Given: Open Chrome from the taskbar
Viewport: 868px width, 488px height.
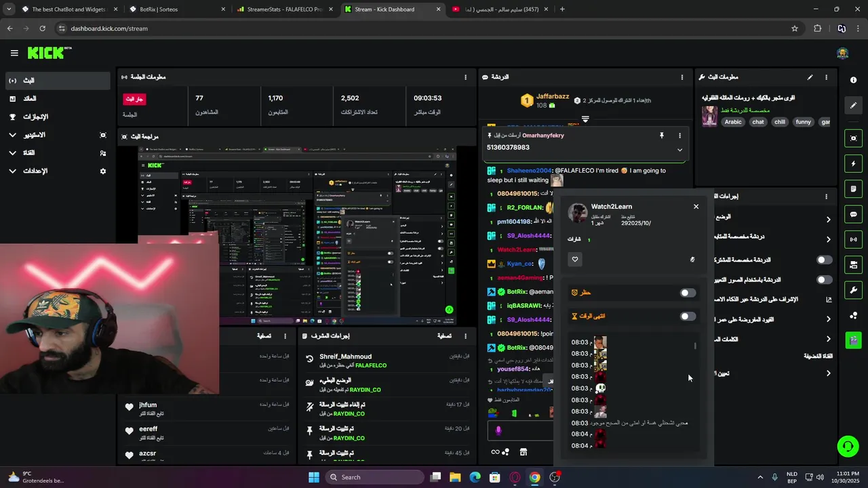Looking at the screenshot, I should tap(535, 477).
